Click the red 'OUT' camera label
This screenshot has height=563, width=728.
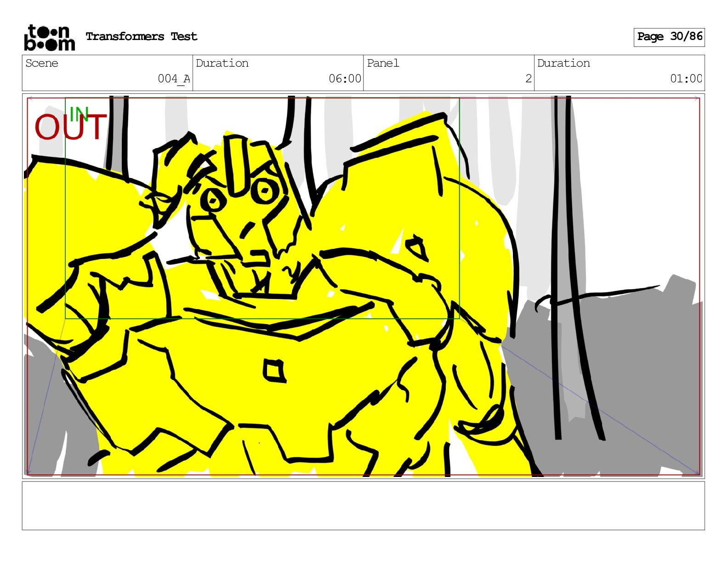pyautogui.click(x=71, y=127)
